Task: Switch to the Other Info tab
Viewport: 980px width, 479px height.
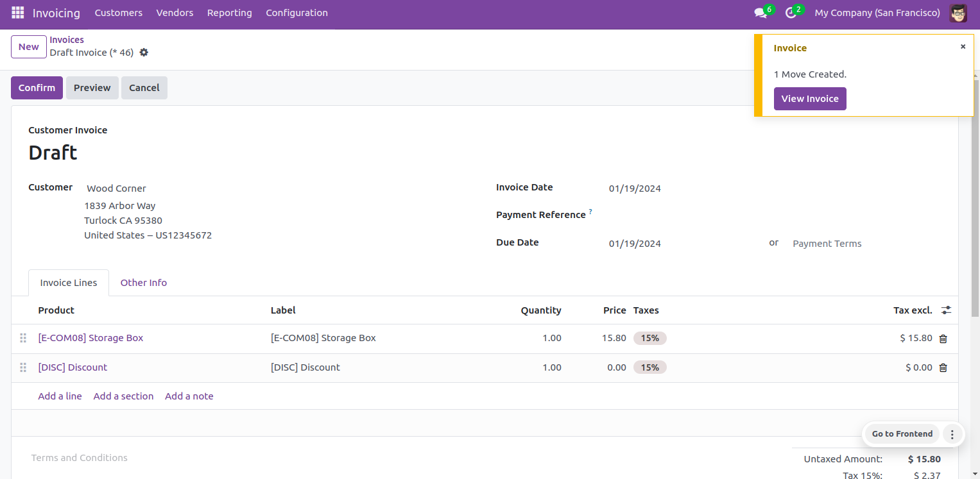Action: click(144, 283)
